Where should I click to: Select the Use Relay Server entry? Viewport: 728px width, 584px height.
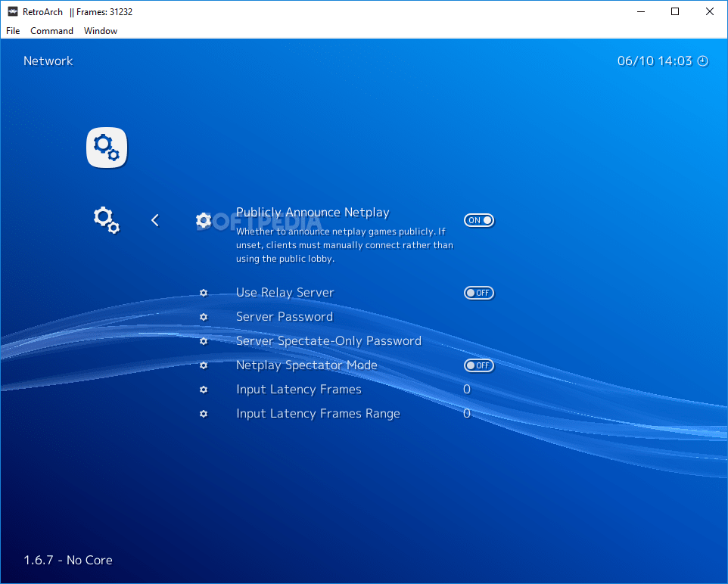[285, 293]
